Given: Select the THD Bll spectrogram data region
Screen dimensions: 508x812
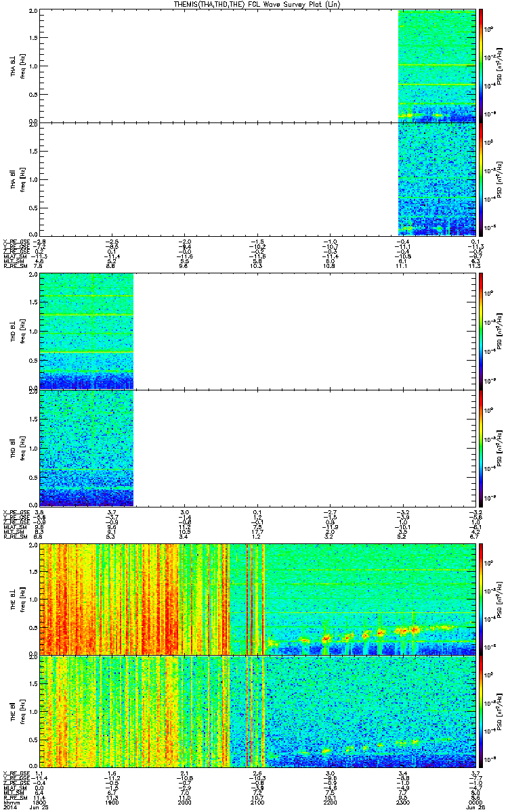Looking at the screenshot, I should point(87,448).
